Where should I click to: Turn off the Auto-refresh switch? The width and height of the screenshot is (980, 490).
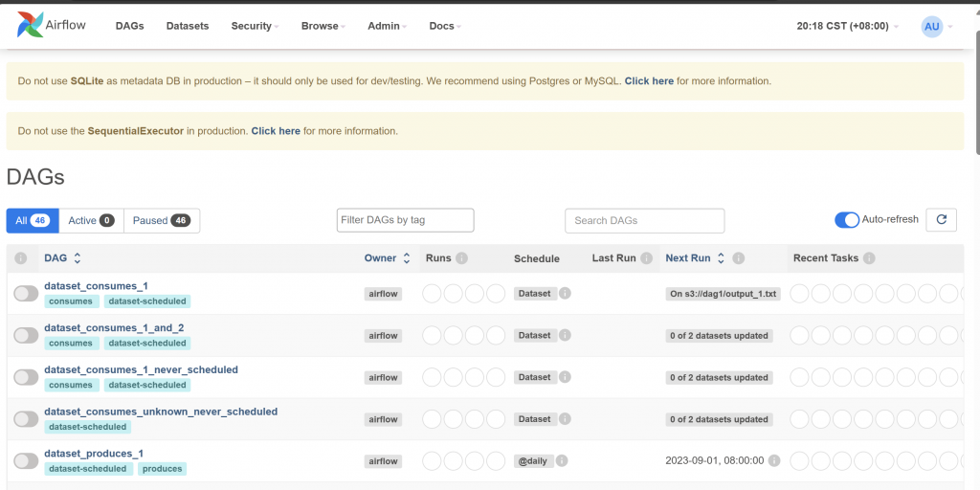coord(847,220)
